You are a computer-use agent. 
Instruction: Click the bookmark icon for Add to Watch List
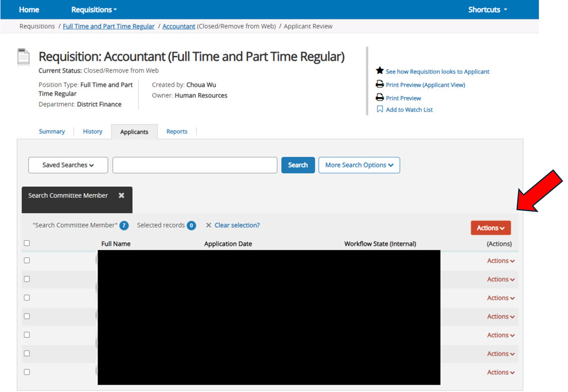click(x=379, y=109)
